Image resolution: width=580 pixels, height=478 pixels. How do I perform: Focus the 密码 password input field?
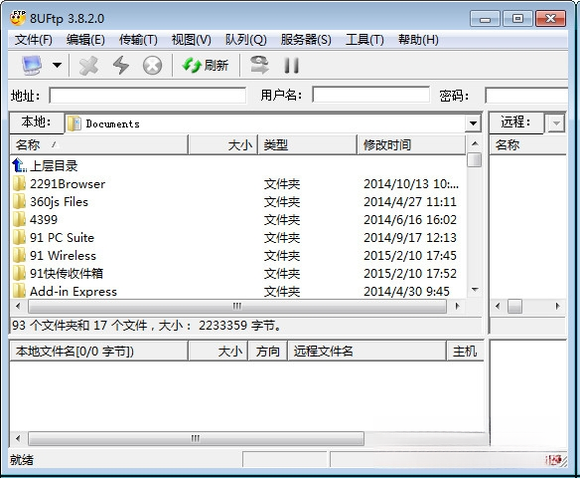(x=526, y=95)
